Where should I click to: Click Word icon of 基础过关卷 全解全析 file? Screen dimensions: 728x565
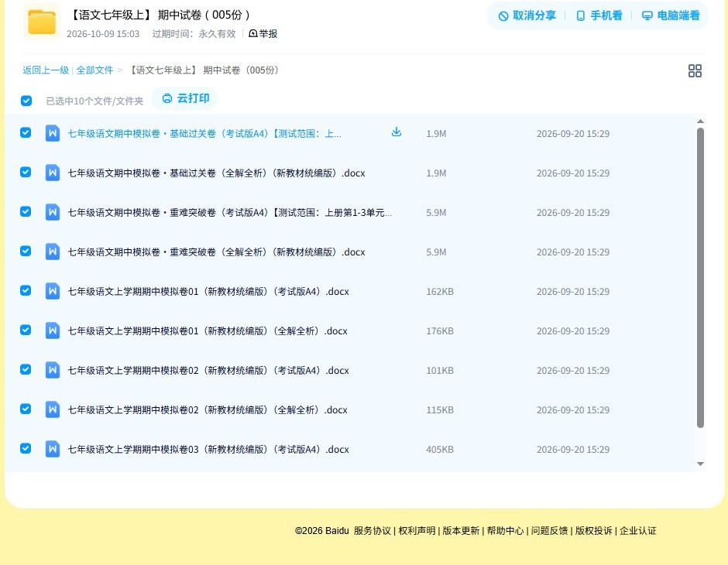coord(53,173)
